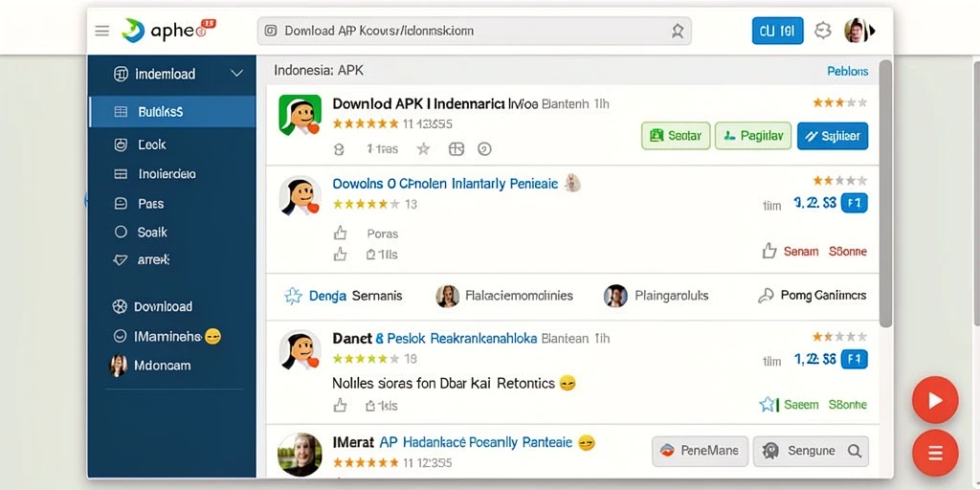The height and width of the screenshot is (490, 980).
Task: Open settings gear icon in top bar
Action: pos(823,31)
